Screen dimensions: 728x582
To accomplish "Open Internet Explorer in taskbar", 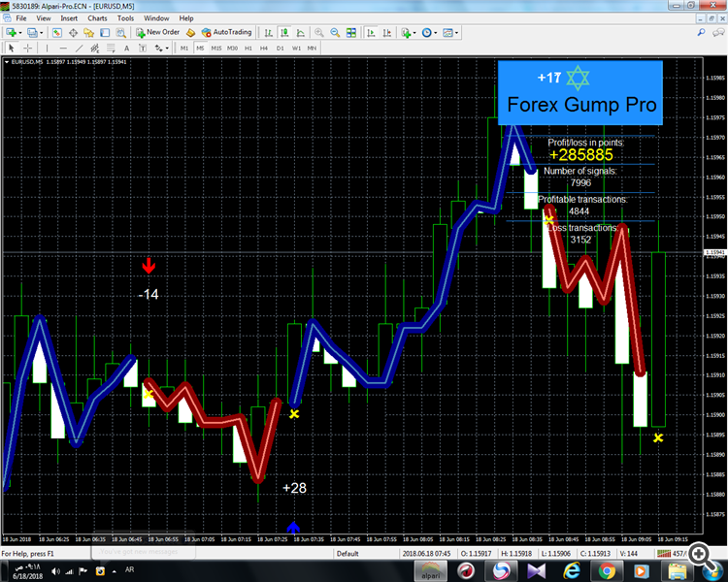I will (x=572, y=571).
